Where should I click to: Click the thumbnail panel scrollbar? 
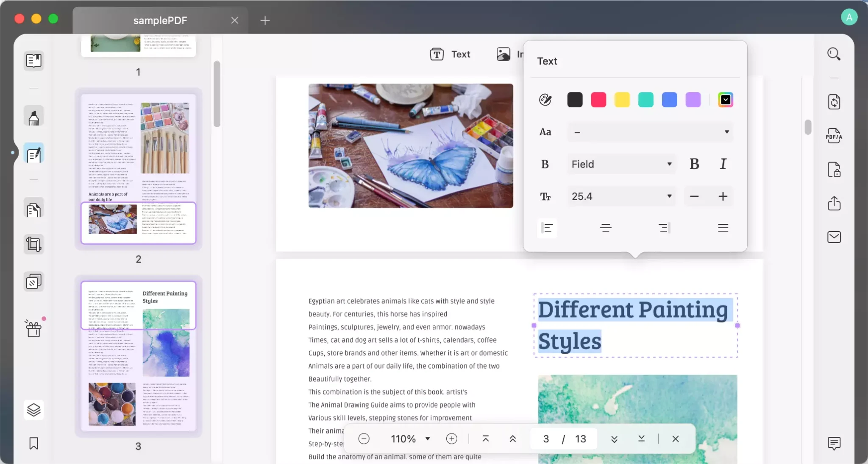(217, 94)
